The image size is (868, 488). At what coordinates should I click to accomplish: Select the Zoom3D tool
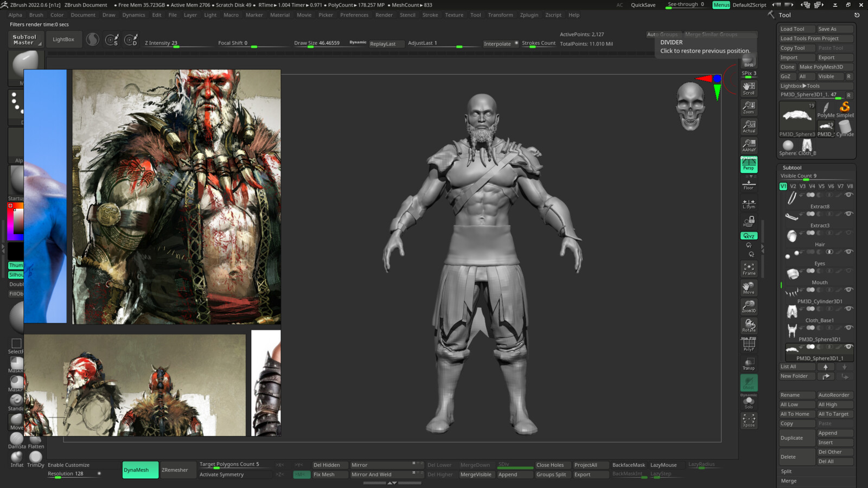click(x=749, y=307)
